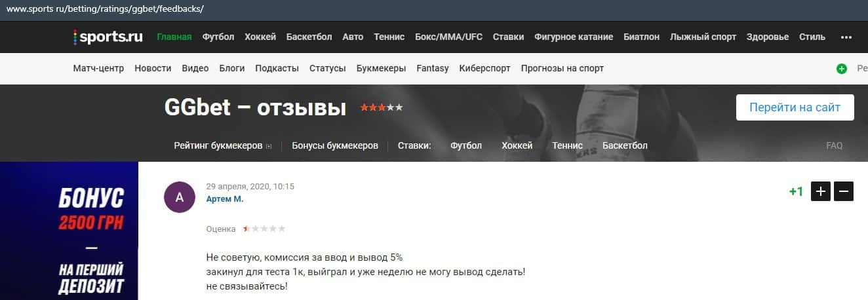Image resolution: width=868 pixels, height=300 pixels.
Task: Click the FAQ link
Action: (835, 145)
